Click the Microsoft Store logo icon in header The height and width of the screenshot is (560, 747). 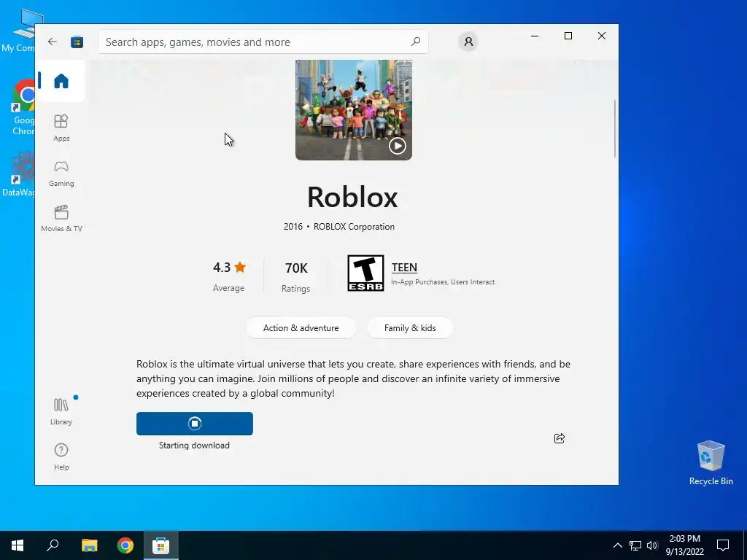coord(77,42)
